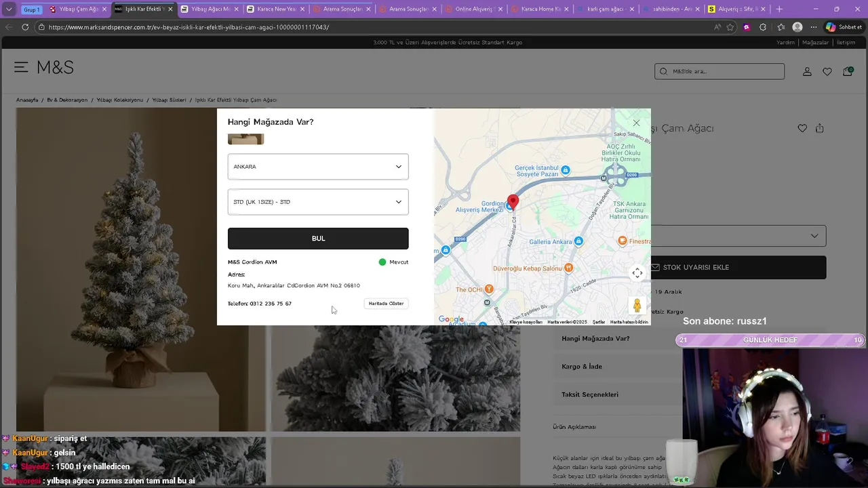Screen dimensions: 868x488
Task: Add product to favorites heart icon
Action: coord(802,128)
